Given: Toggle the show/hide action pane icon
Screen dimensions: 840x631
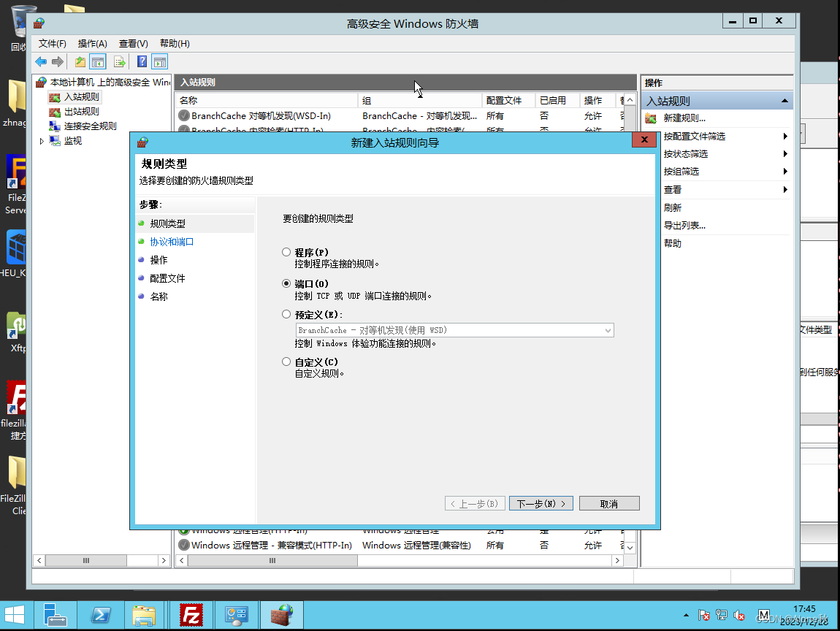Looking at the screenshot, I should tap(160, 61).
